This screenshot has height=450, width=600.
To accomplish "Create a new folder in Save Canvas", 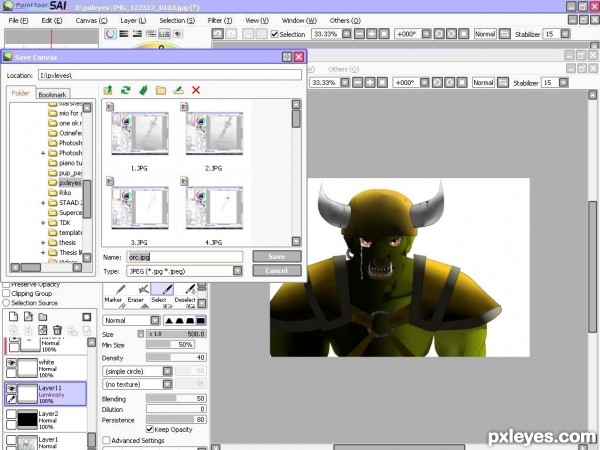I will [x=161, y=90].
